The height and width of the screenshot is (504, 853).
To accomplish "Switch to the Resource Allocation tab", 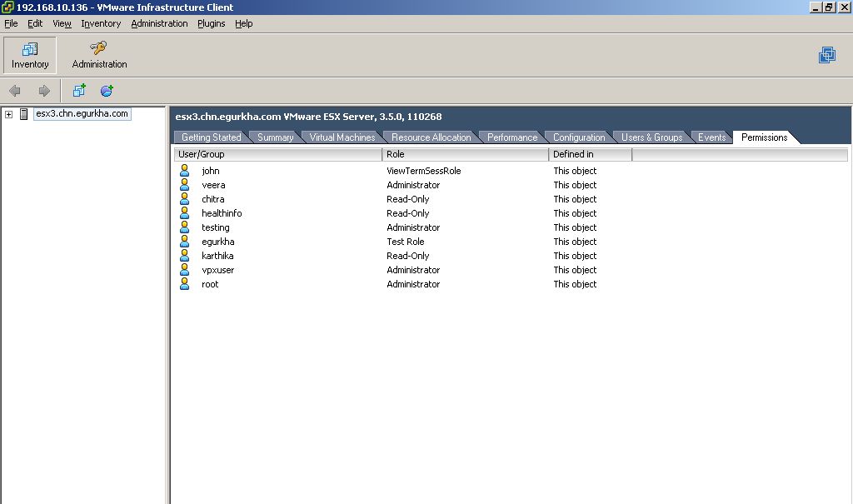I will [x=431, y=137].
